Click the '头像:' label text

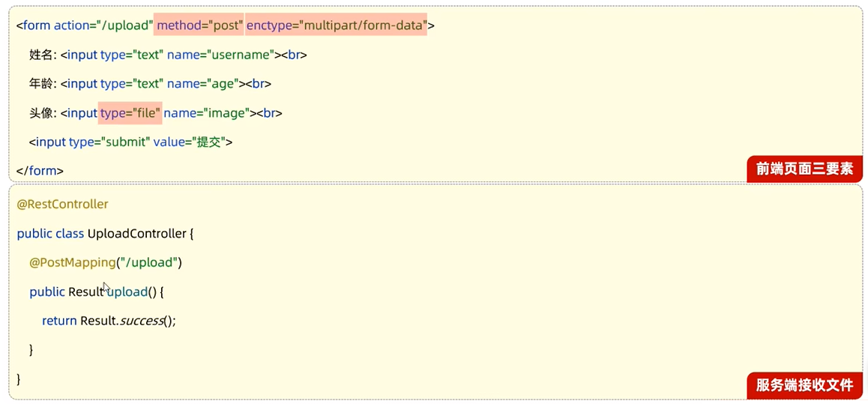43,113
